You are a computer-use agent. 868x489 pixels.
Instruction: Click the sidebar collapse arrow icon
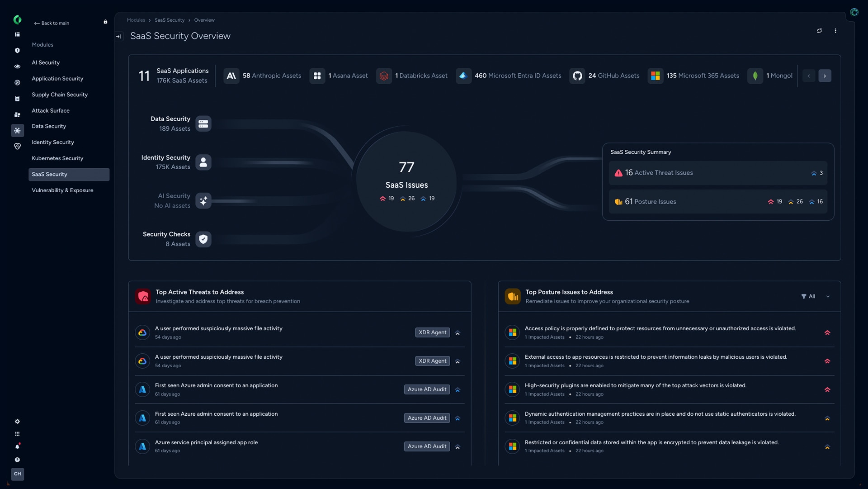[x=118, y=36]
